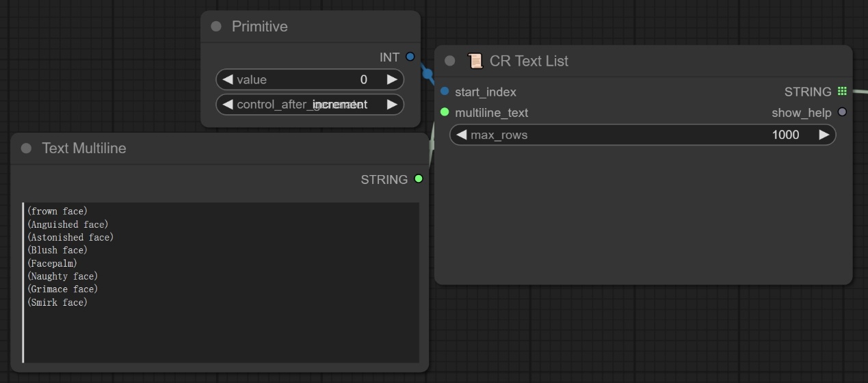Increase max_rows with the right arrow
The height and width of the screenshot is (383, 868).
(824, 135)
